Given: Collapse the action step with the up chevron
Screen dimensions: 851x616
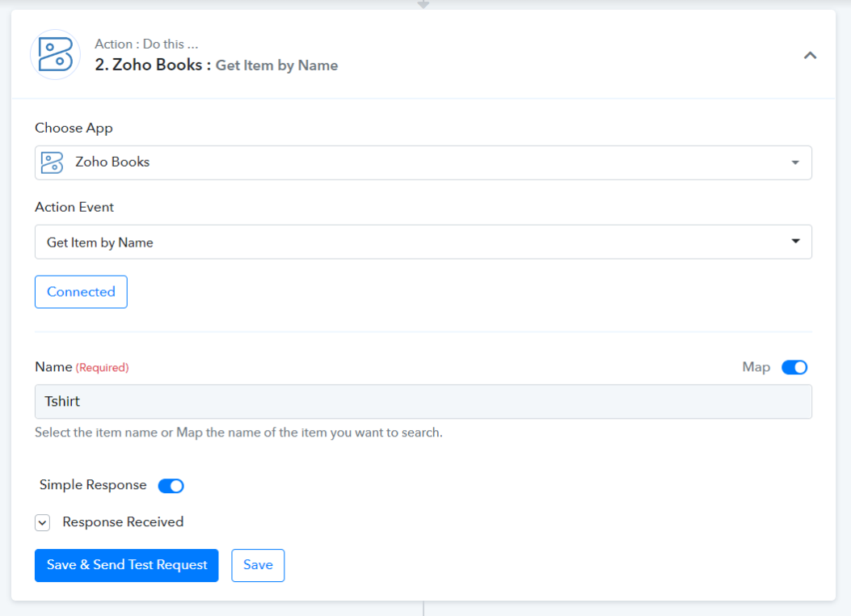Looking at the screenshot, I should (810, 55).
